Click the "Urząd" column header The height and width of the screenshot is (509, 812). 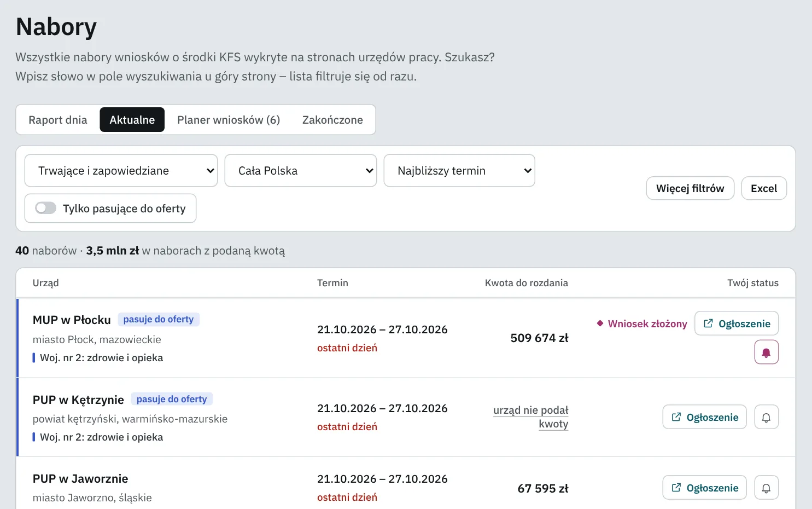pos(46,283)
